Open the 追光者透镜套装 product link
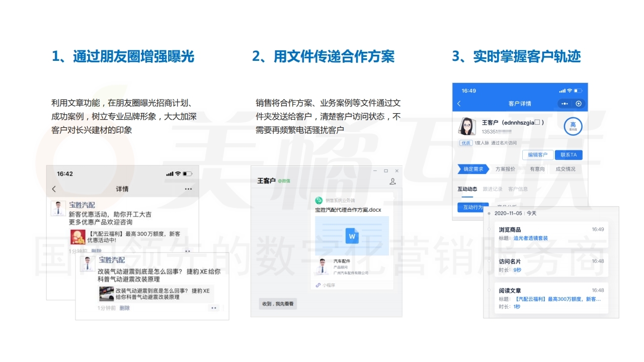 click(531, 238)
